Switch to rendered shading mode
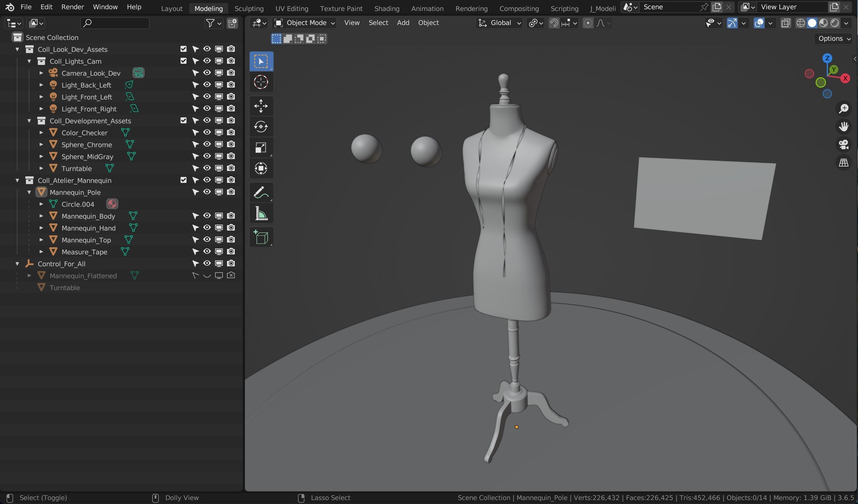The width and height of the screenshot is (858, 504). [x=834, y=23]
